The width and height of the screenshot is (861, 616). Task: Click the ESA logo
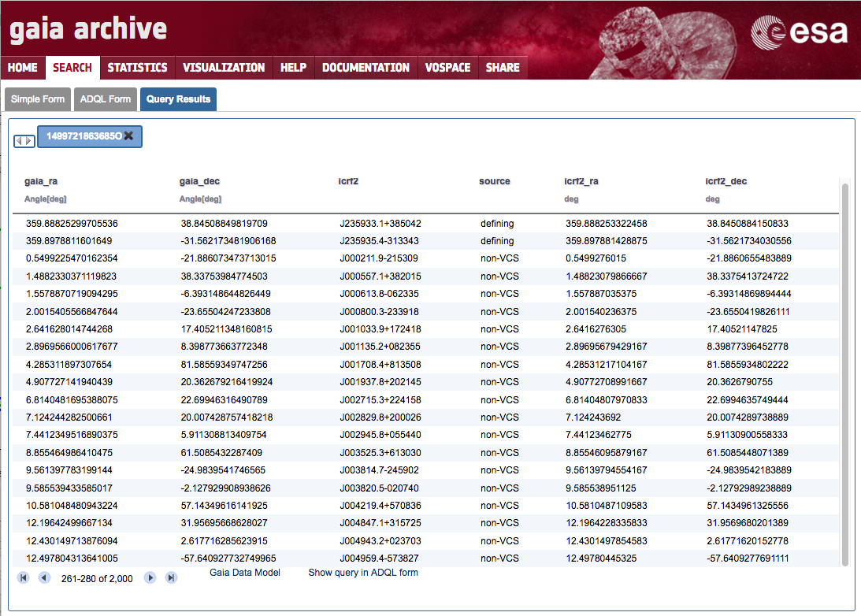[799, 32]
